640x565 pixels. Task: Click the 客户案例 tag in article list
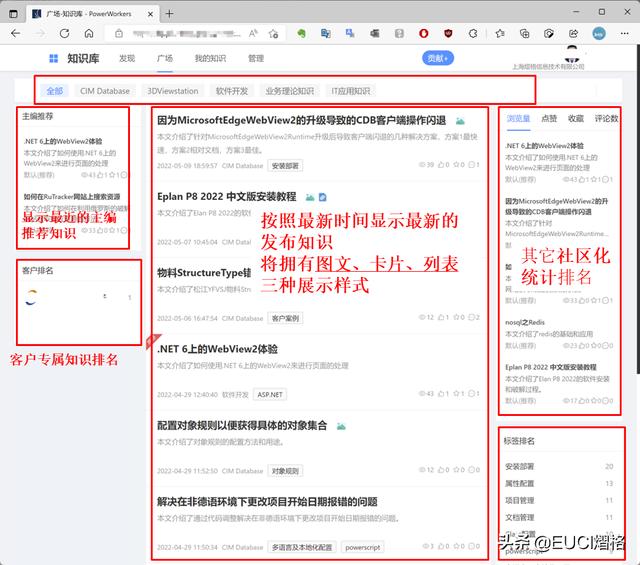click(x=285, y=318)
